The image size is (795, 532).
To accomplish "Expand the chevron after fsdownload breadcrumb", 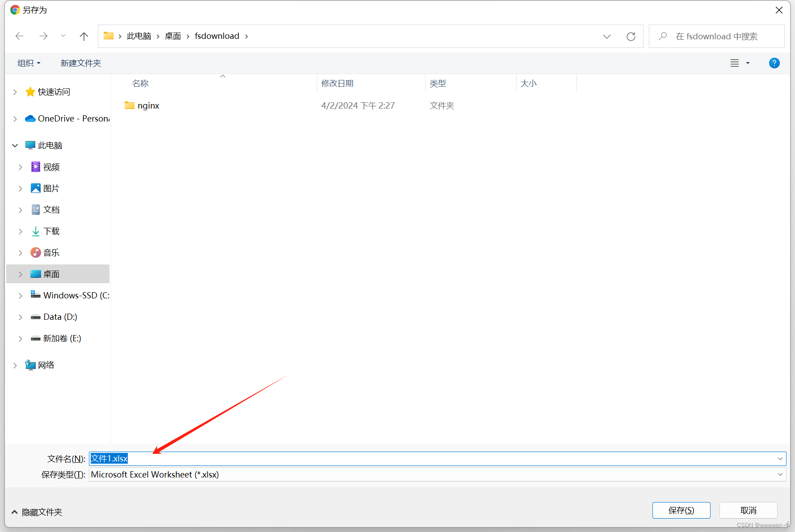I will (x=246, y=36).
